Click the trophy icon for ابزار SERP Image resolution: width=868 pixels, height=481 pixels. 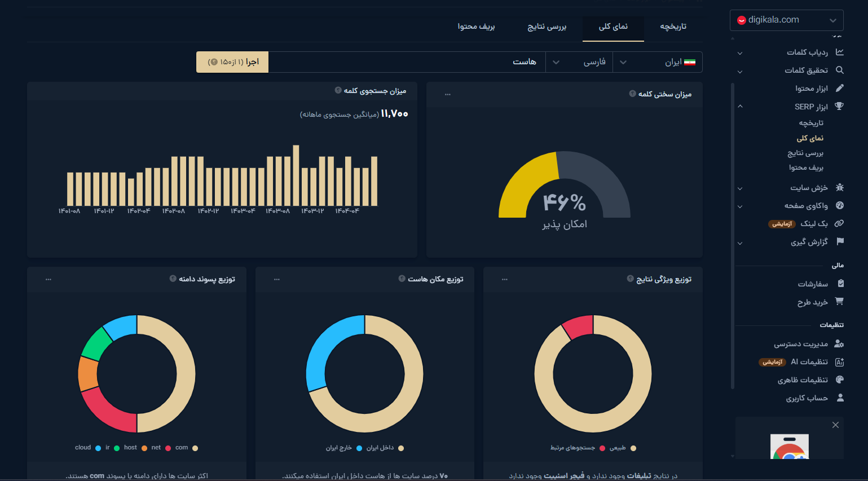839,106
